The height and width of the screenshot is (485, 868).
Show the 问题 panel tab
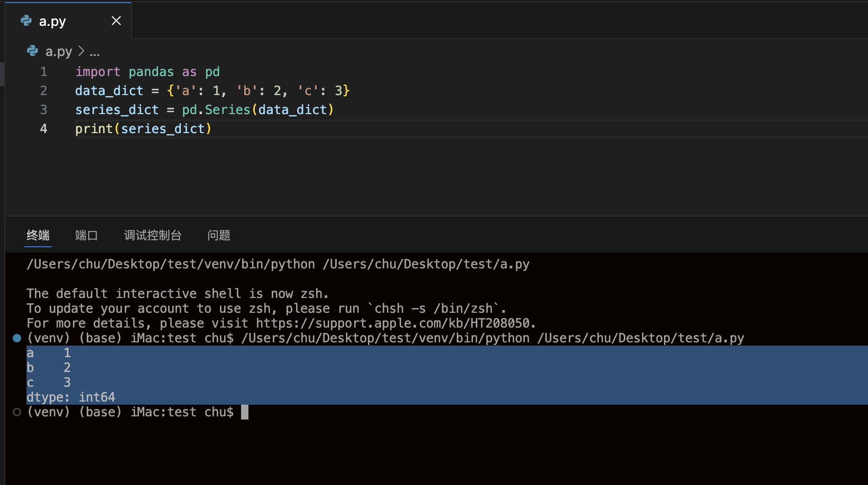[x=219, y=235]
